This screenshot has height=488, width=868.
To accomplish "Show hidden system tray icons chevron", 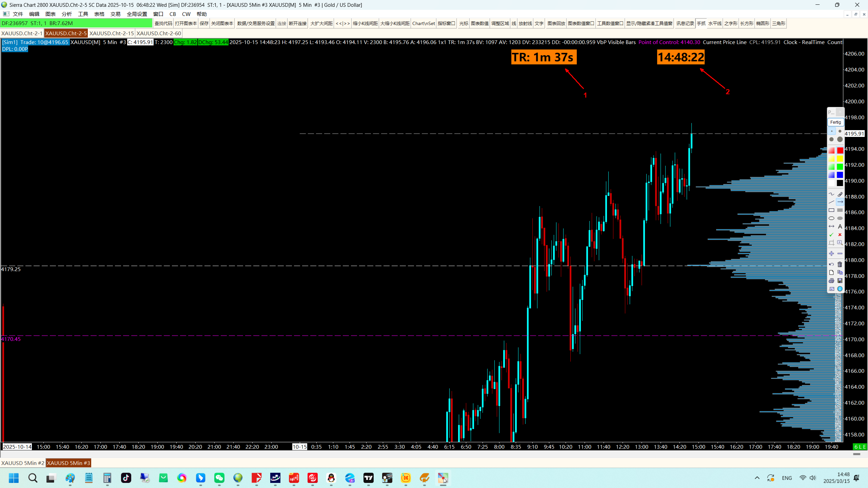I will (x=757, y=478).
